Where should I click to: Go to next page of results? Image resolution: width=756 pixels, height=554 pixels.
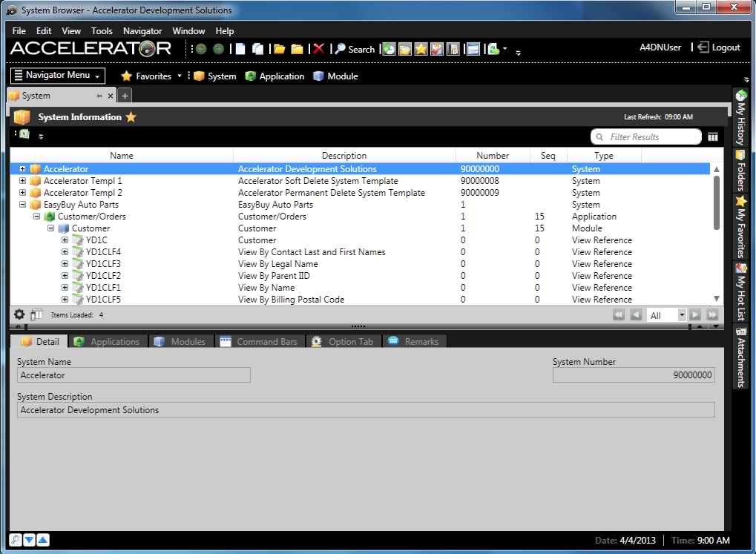[695, 315]
